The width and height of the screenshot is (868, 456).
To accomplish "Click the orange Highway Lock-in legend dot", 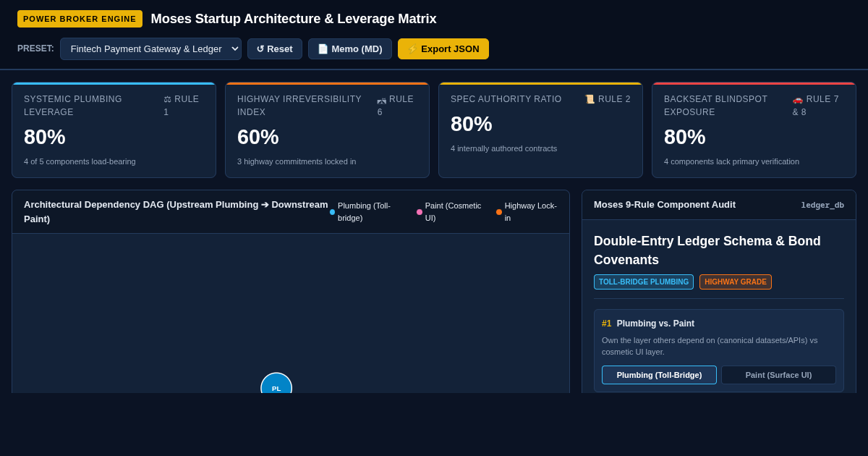I will tap(499, 212).
